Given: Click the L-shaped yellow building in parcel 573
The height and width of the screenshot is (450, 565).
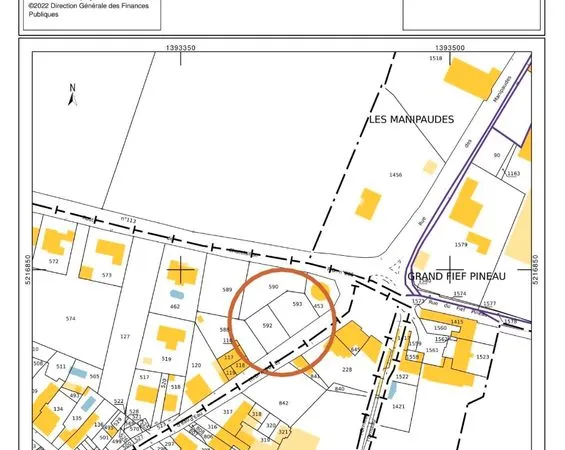Looking at the screenshot, I should (x=111, y=251).
